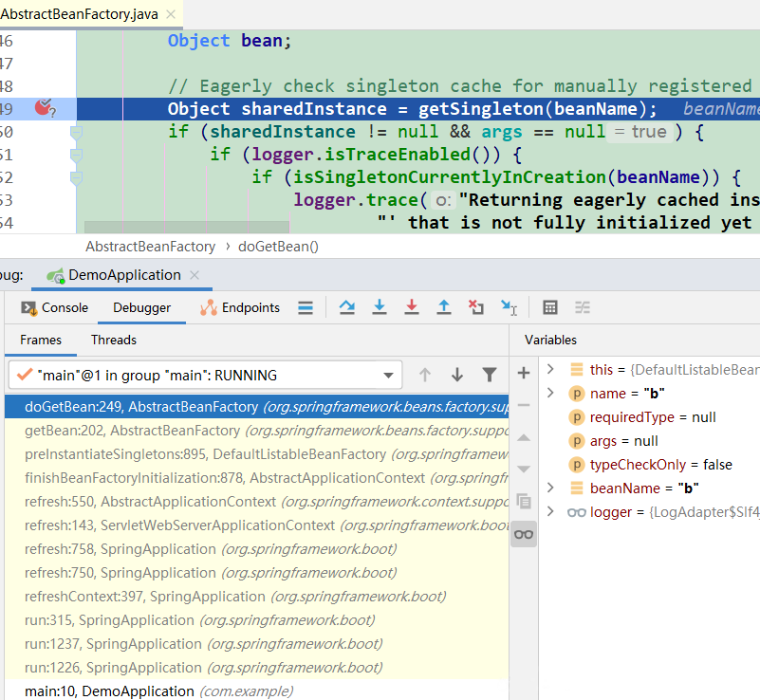Expand the 'this' variable node
This screenshot has height=700, width=760.
[550, 369]
